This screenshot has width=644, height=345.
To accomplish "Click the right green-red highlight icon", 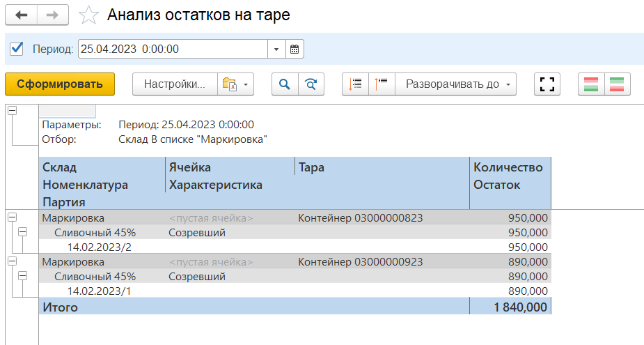I will pos(617,84).
